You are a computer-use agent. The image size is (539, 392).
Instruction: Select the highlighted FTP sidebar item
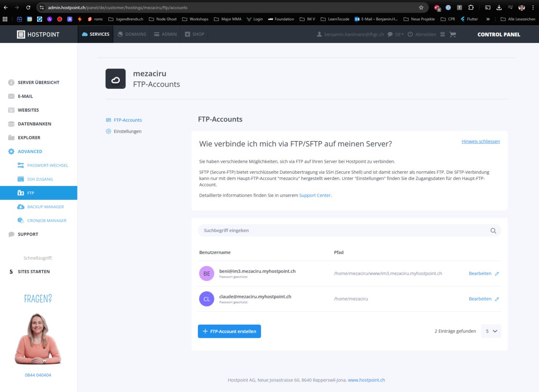38,193
